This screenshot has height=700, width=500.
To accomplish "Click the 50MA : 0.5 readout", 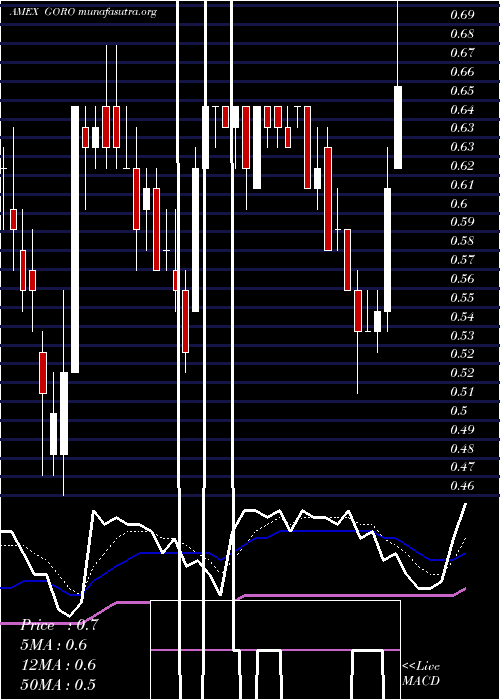I will coord(58,684).
